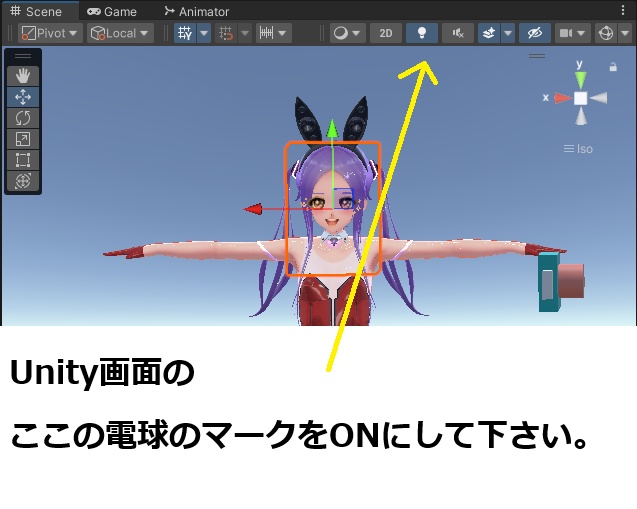Click the blue XY plane move handle

click(343, 198)
